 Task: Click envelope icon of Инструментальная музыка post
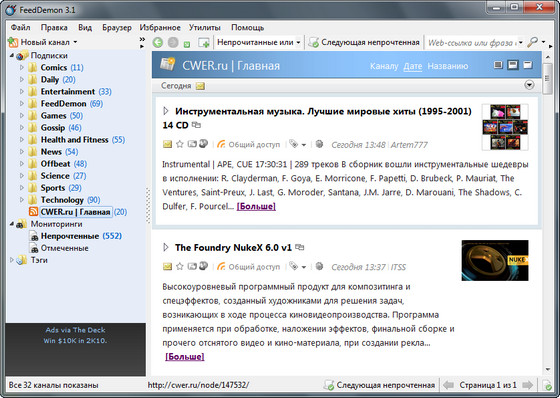tap(167, 144)
